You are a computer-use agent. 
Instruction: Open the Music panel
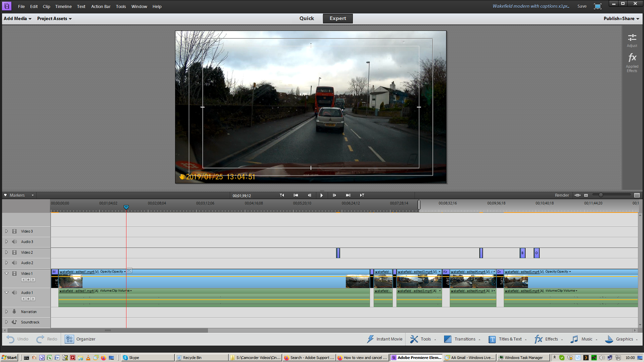(x=584, y=339)
